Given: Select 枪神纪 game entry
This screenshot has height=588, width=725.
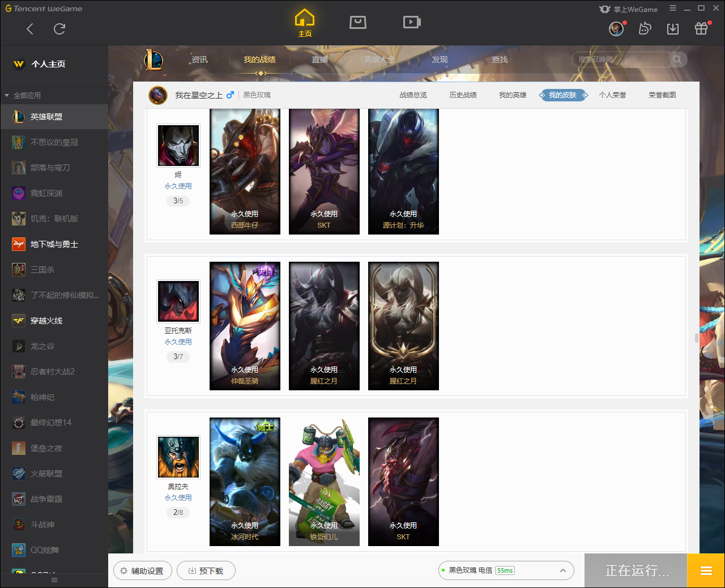Looking at the screenshot, I should [x=54, y=397].
